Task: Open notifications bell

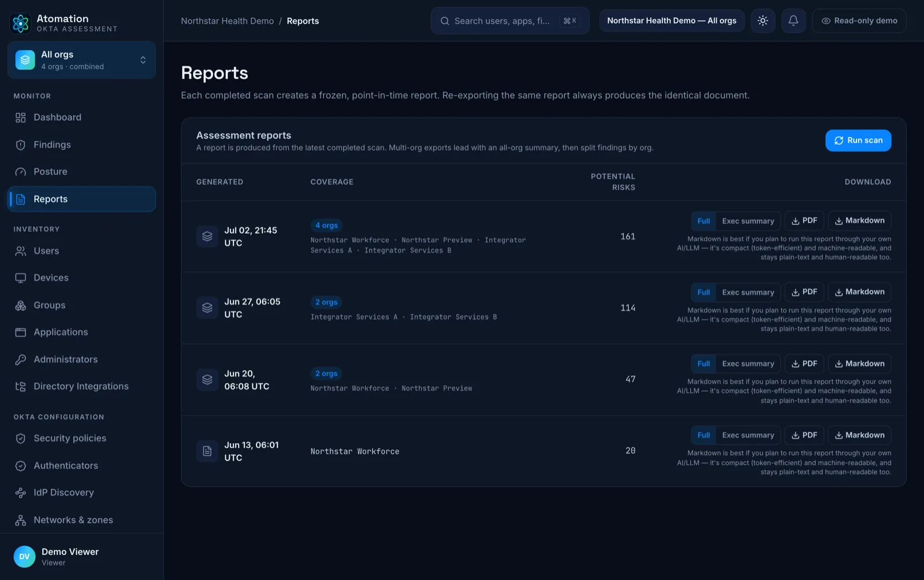Action: click(793, 21)
